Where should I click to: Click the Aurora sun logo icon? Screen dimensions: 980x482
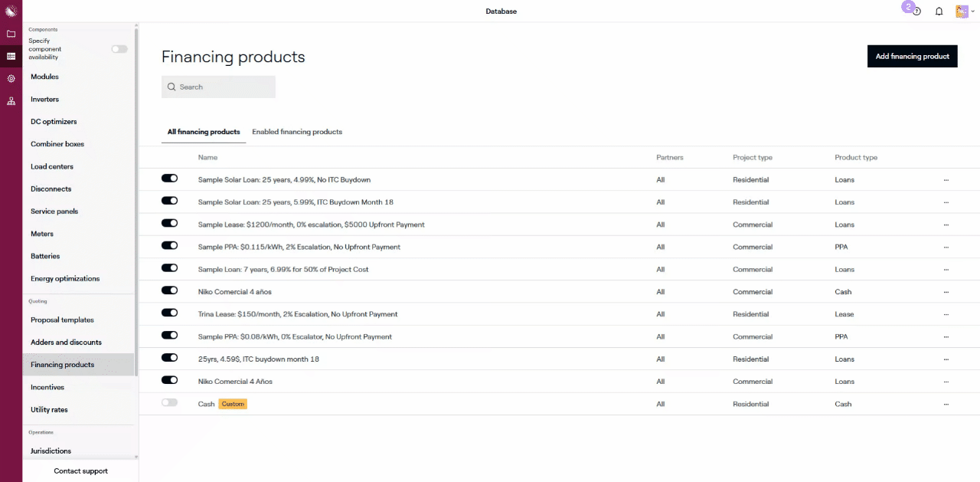click(11, 11)
